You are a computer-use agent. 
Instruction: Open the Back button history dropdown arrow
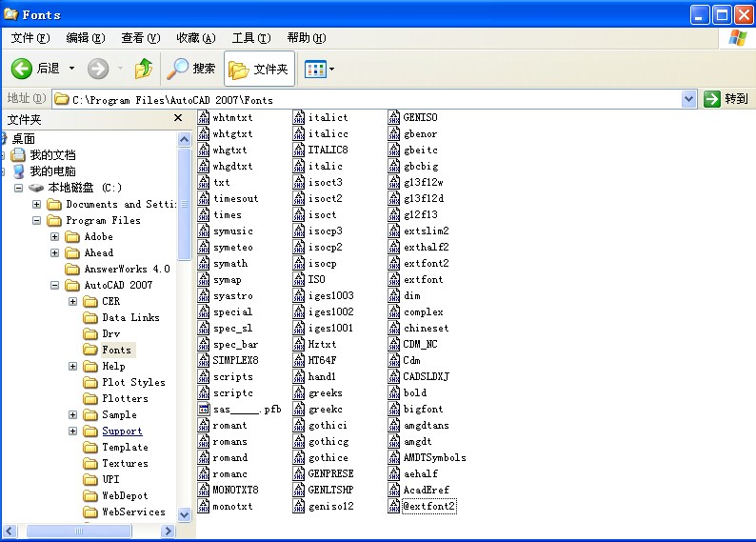click(x=71, y=69)
